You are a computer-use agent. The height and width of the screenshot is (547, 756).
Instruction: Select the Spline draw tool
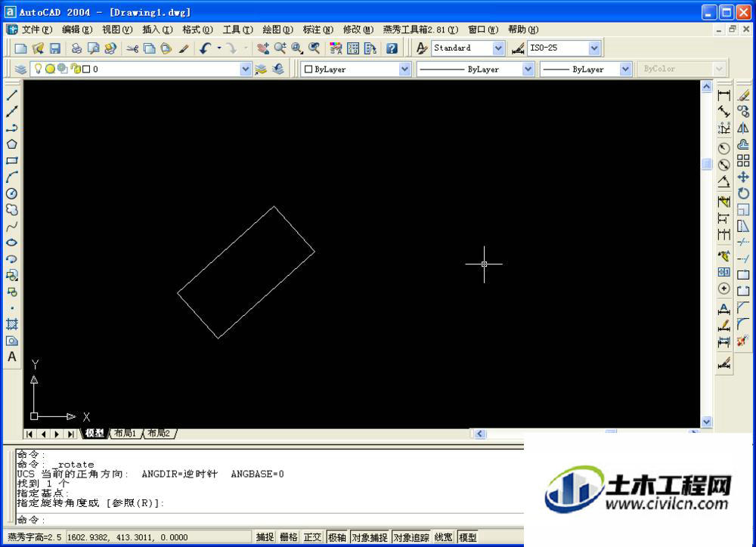click(12, 226)
